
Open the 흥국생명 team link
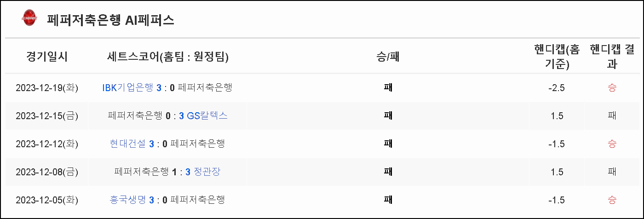pyautogui.click(x=129, y=200)
